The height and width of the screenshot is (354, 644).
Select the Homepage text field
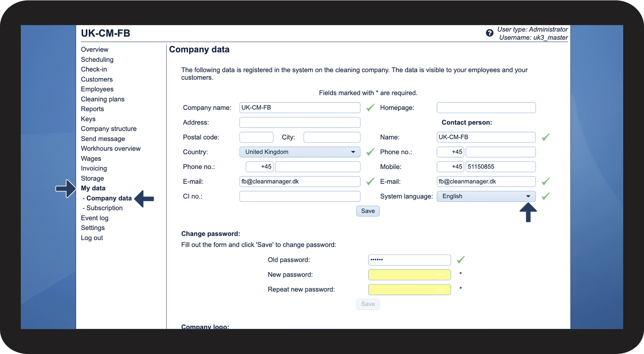point(486,108)
